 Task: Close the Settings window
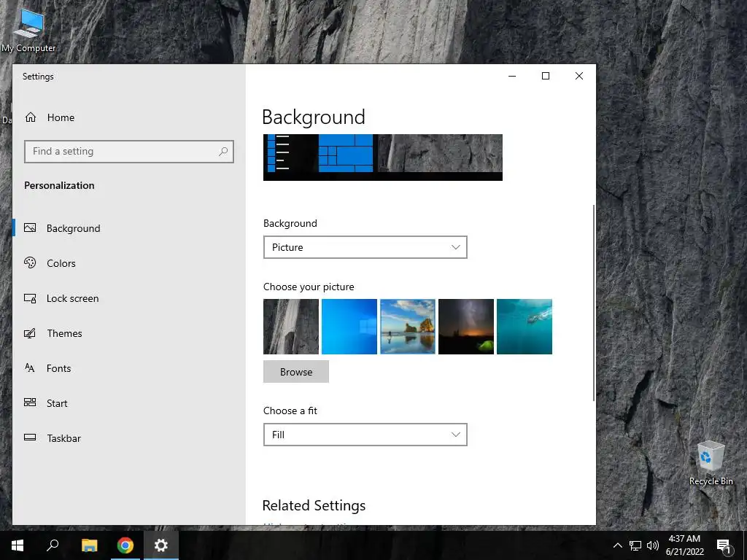coord(578,76)
